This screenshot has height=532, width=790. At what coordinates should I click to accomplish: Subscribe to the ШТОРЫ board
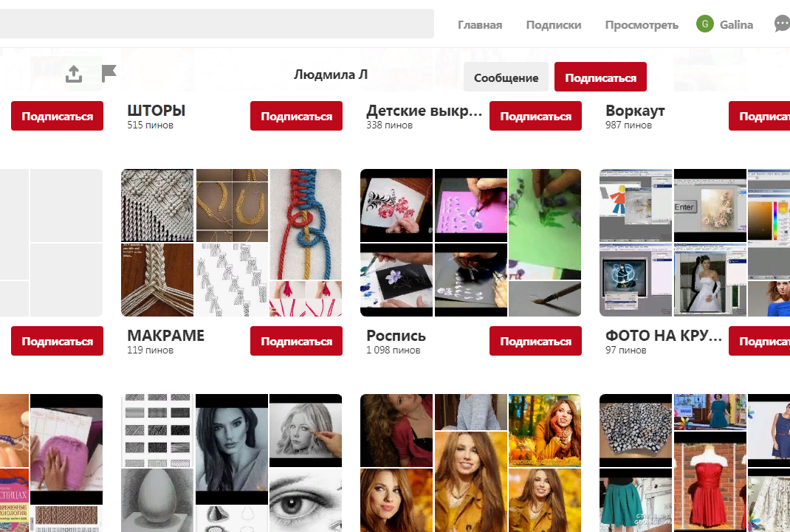pyautogui.click(x=296, y=116)
